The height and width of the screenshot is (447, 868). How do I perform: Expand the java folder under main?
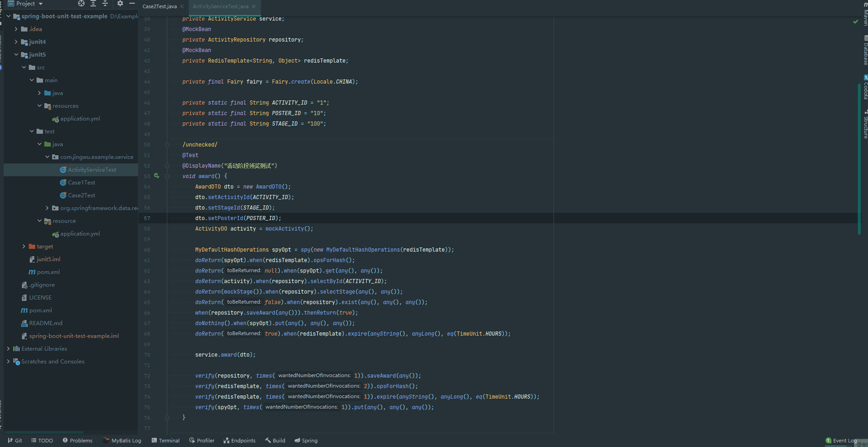pos(39,93)
